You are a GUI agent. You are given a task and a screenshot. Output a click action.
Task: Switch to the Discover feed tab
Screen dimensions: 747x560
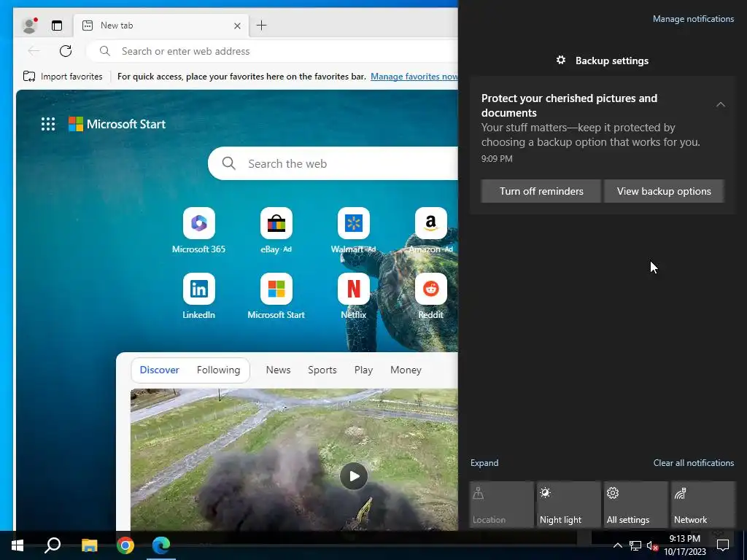coord(160,370)
